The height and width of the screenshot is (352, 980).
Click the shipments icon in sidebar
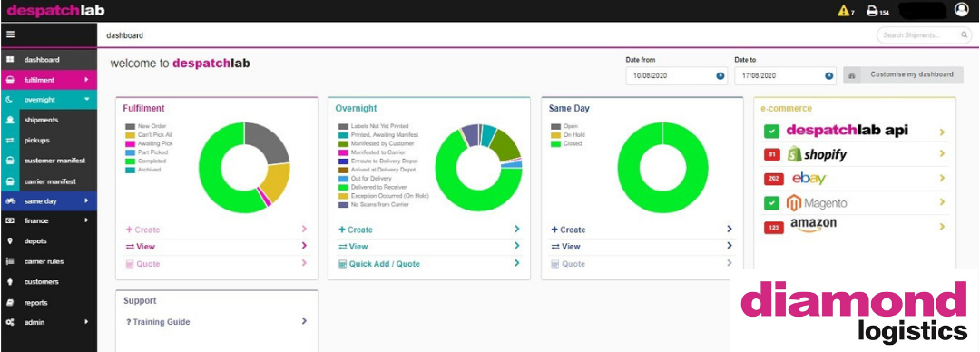tap(11, 120)
